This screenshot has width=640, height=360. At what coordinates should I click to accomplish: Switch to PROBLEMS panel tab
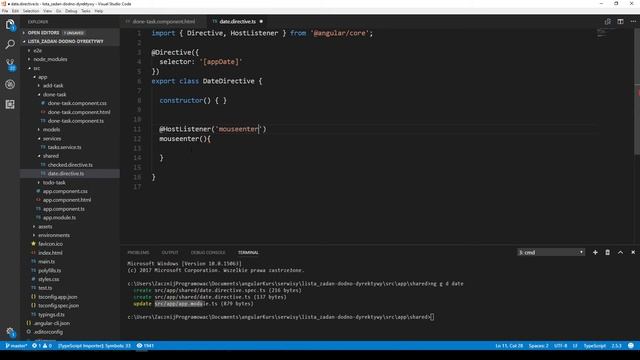[138, 253]
